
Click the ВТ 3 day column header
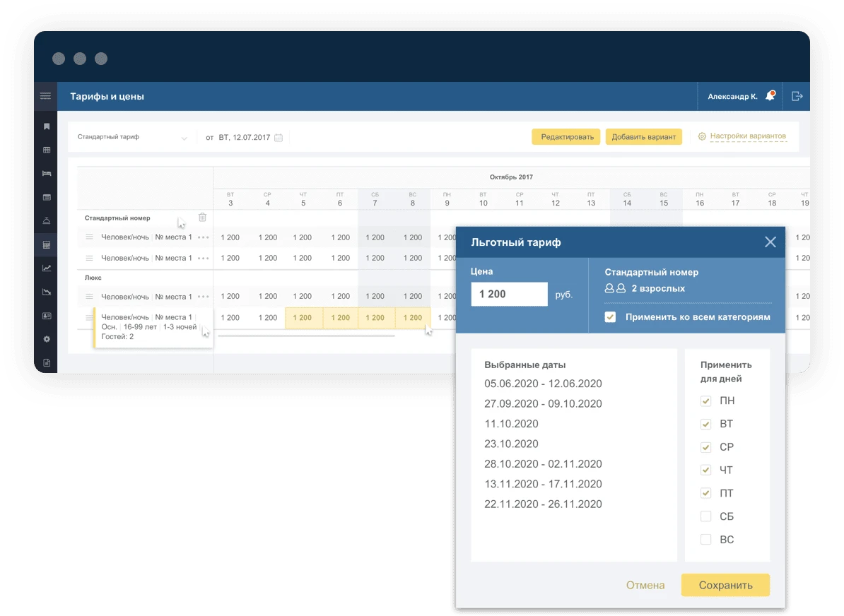coord(230,199)
